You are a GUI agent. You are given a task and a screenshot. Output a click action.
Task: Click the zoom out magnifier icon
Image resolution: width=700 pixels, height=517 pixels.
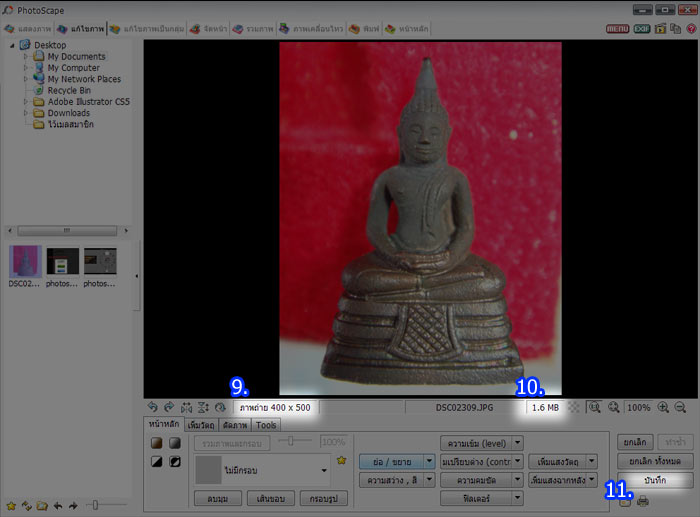coord(680,408)
